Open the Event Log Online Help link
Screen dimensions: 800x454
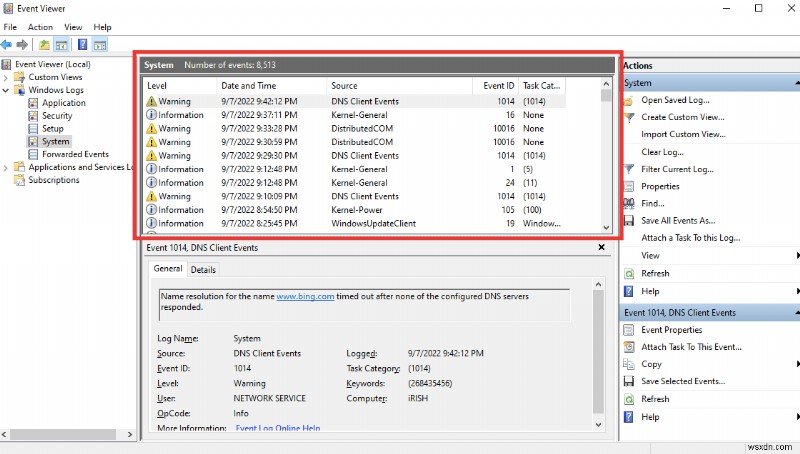pyautogui.click(x=277, y=428)
